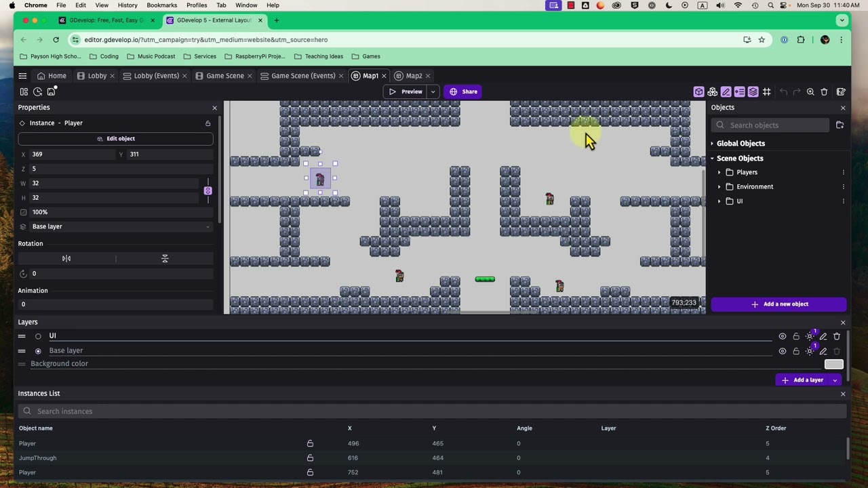Toggle the grid mask icon
The width and height of the screenshot is (868, 488).
pos(766,91)
